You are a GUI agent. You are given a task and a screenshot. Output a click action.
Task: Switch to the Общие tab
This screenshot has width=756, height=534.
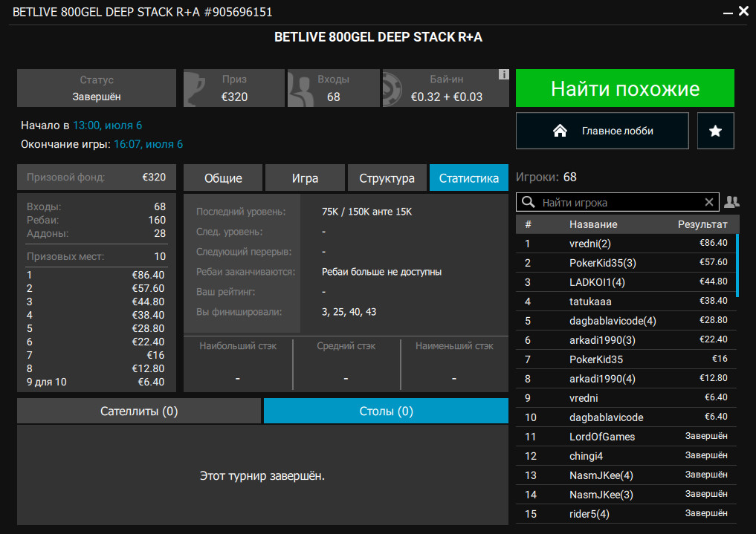[223, 178]
